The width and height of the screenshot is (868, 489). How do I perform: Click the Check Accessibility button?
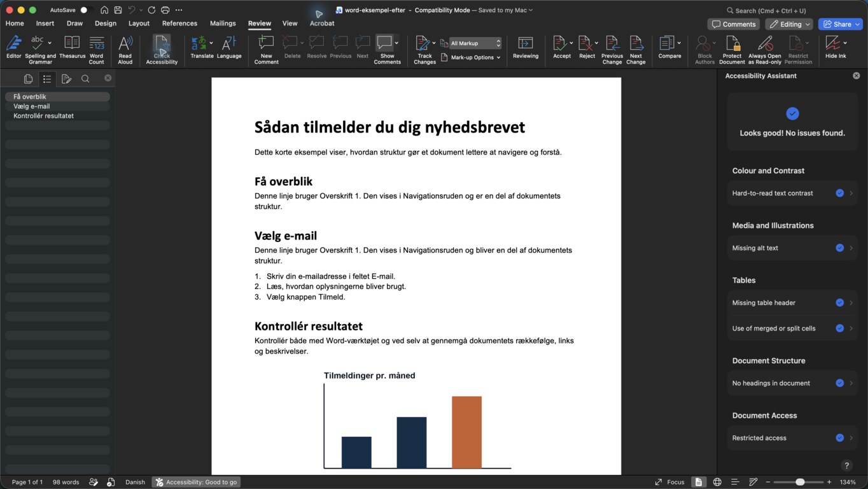(162, 50)
